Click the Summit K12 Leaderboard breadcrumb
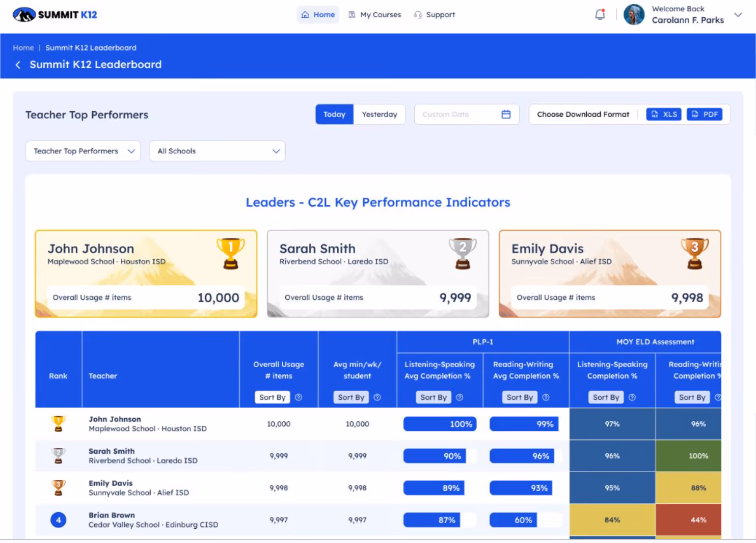This screenshot has width=756, height=543. (91, 47)
